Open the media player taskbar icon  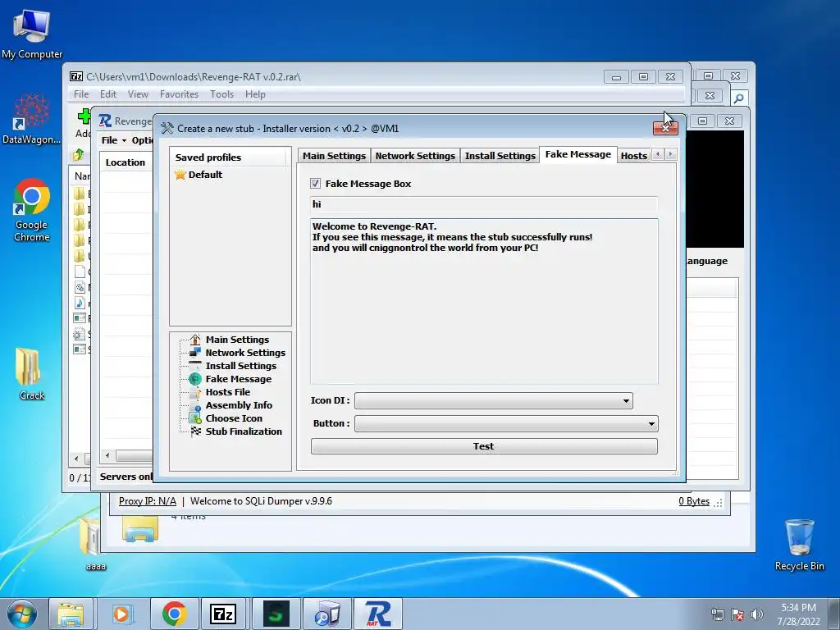[122, 614]
